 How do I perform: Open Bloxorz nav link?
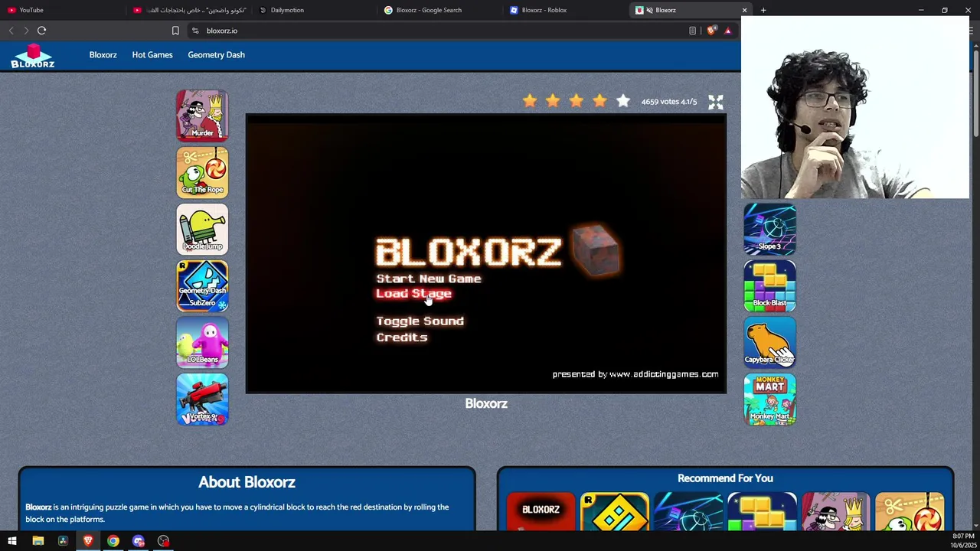click(x=103, y=55)
